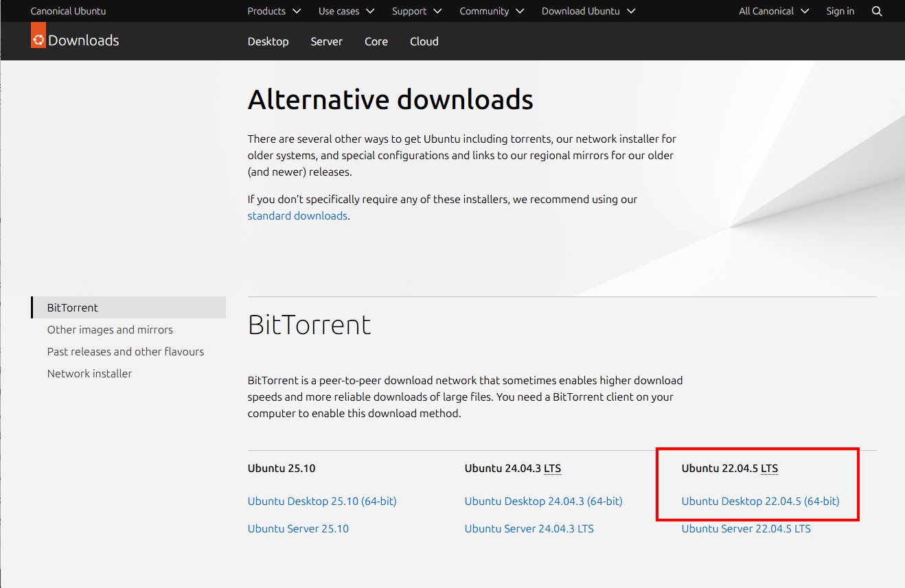The width and height of the screenshot is (905, 588).
Task: Select Other images and mirrors in sidebar
Action: point(110,329)
